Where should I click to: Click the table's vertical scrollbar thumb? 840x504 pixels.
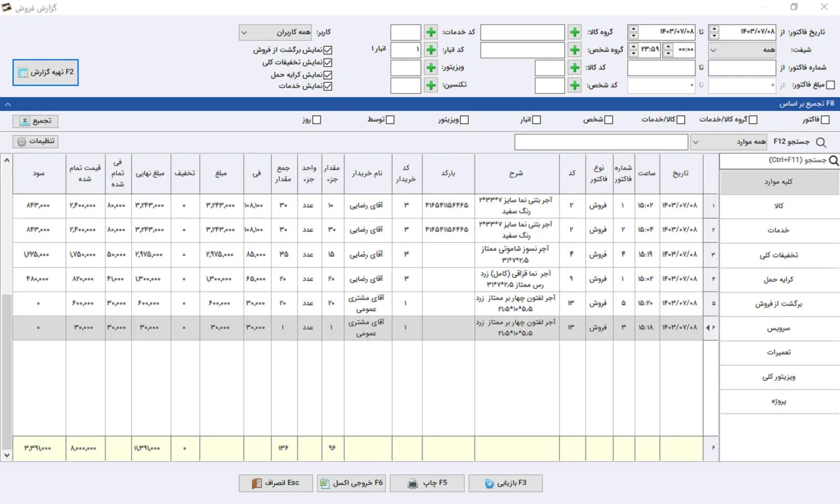[7, 371]
